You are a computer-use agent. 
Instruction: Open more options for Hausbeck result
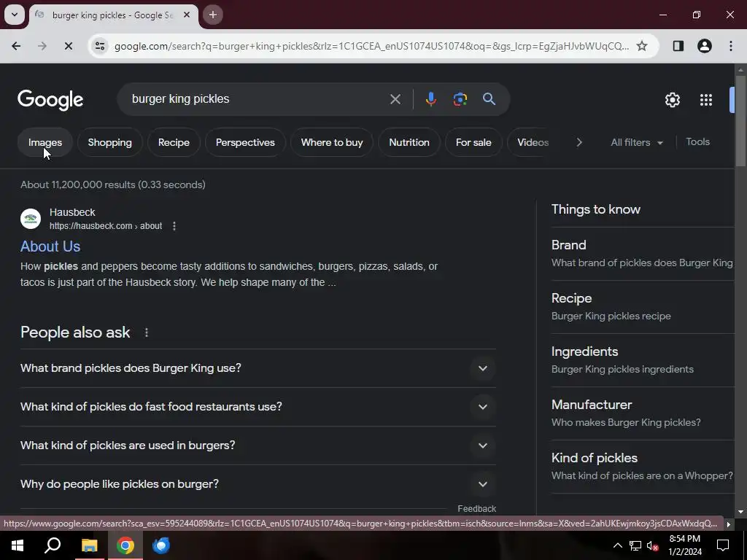tap(174, 226)
